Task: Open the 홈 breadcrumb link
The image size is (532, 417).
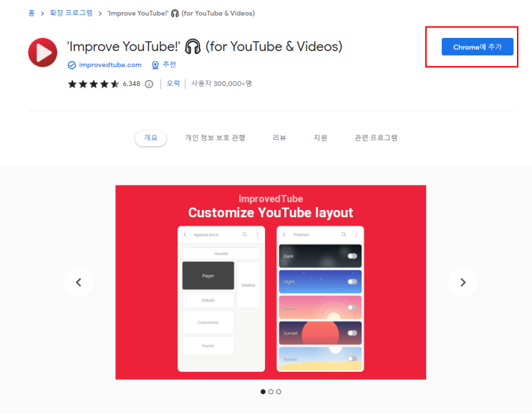Action: [x=32, y=13]
